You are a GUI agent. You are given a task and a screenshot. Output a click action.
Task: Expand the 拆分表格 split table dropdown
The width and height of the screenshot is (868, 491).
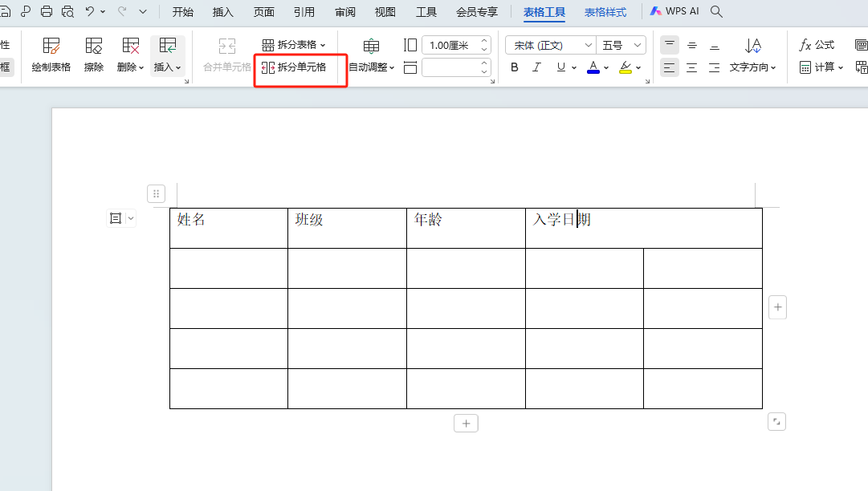(x=294, y=45)
